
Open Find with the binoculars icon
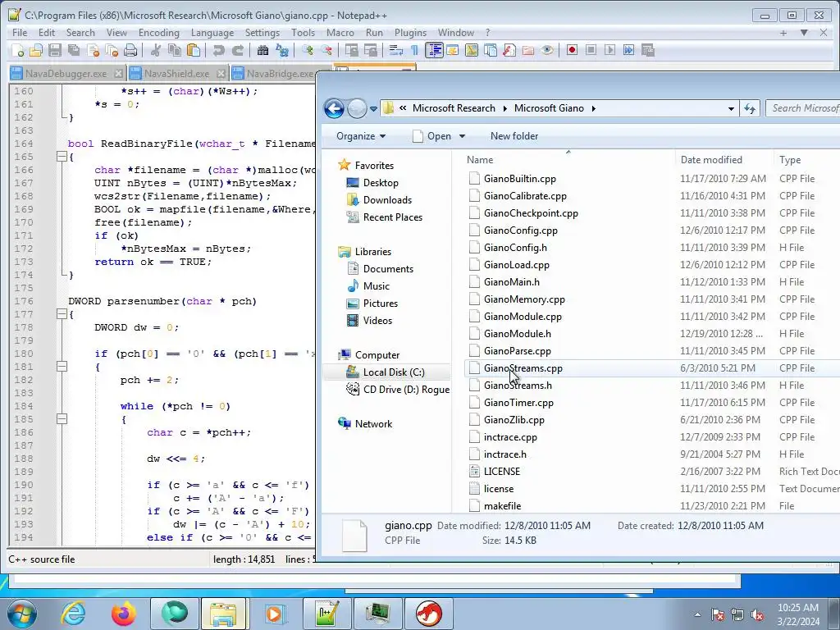click(x=262, y=50)
